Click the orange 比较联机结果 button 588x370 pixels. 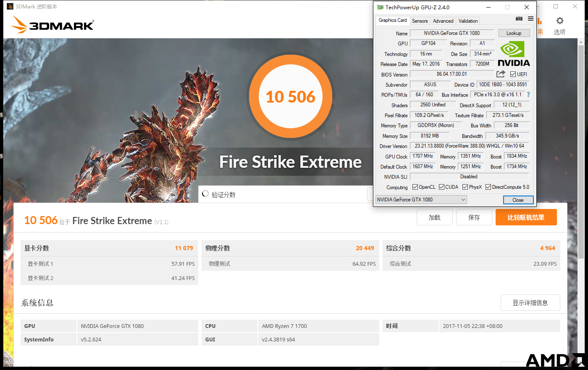pos(526,217)
